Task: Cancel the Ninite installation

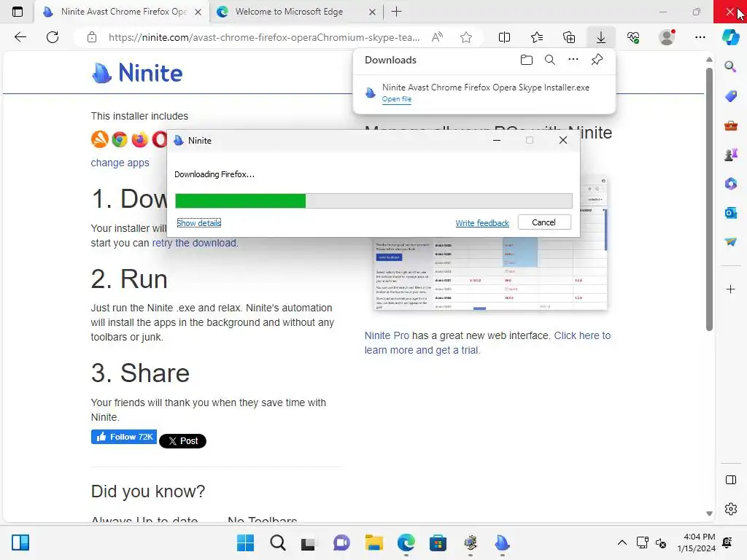Action: tap(544, 222)
